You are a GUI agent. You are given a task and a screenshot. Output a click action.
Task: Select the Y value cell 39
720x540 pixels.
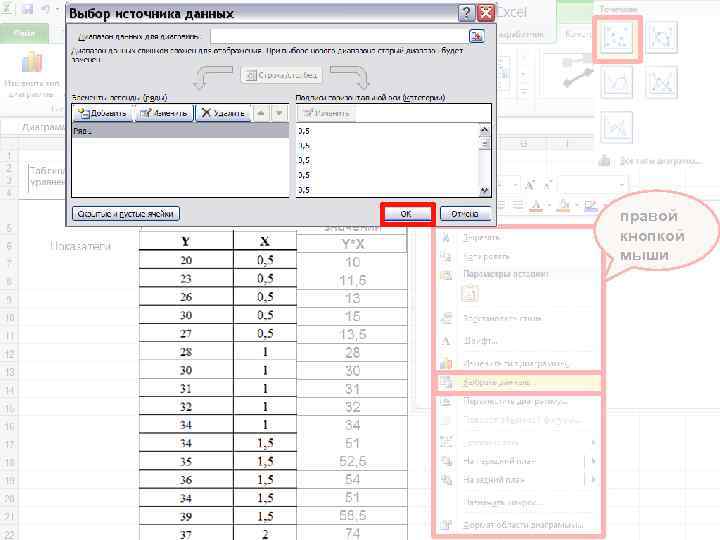point(186,516)
